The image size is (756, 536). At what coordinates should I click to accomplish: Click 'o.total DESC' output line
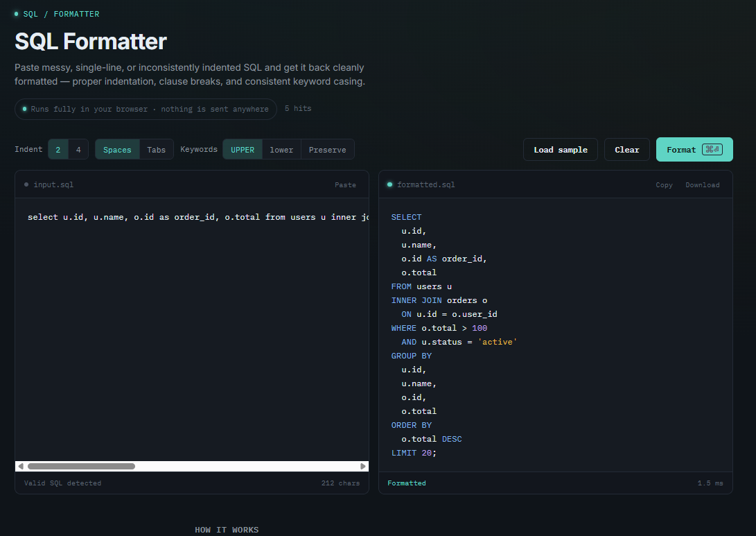point(432,439)
